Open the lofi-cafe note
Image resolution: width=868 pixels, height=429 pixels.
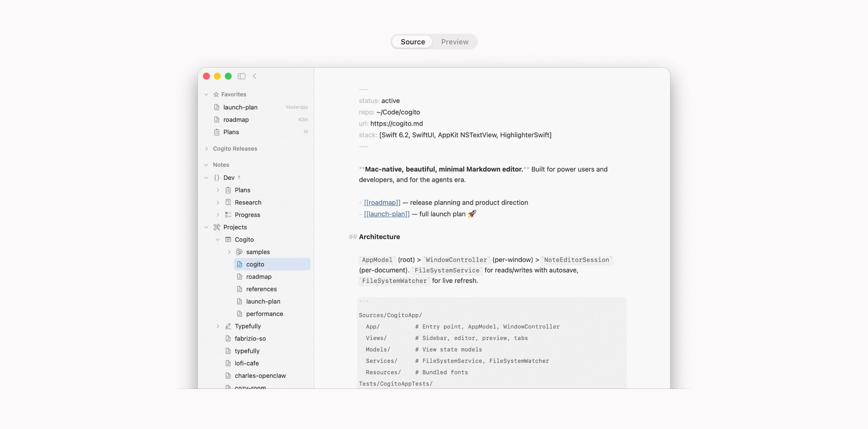266,363
